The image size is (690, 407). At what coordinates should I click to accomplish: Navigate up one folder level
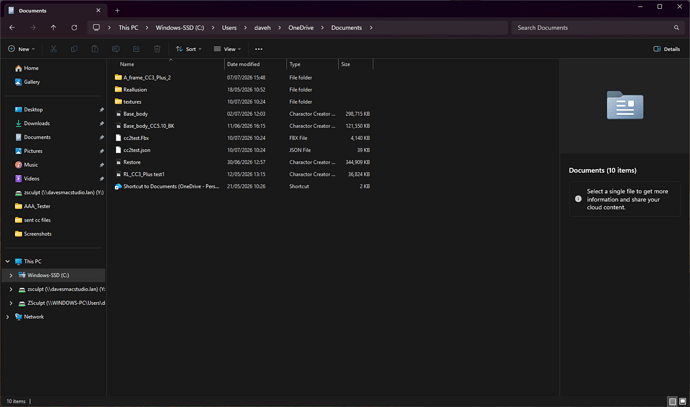53,27
